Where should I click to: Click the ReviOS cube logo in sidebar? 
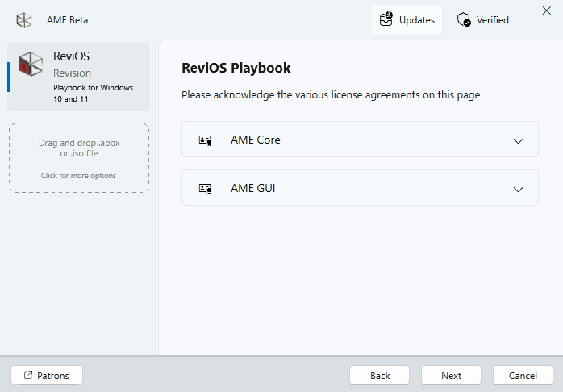pyautogui.click(x=31, y=64)
